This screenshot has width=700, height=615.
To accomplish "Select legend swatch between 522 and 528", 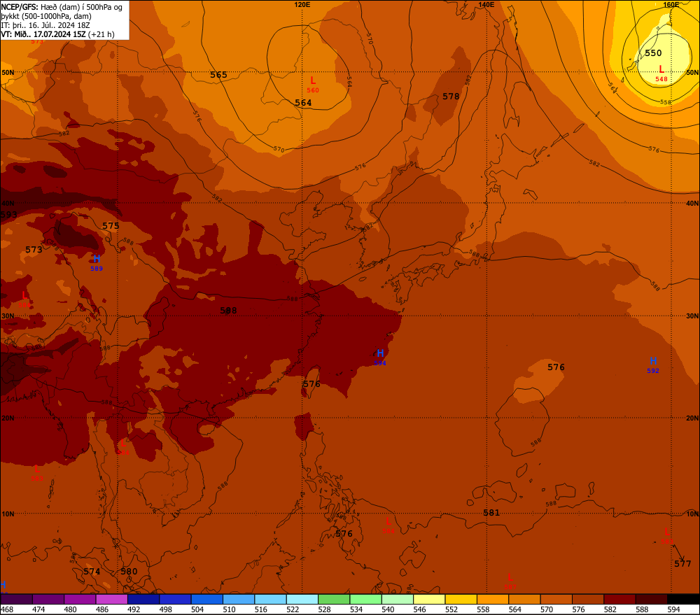I will 302,599.
